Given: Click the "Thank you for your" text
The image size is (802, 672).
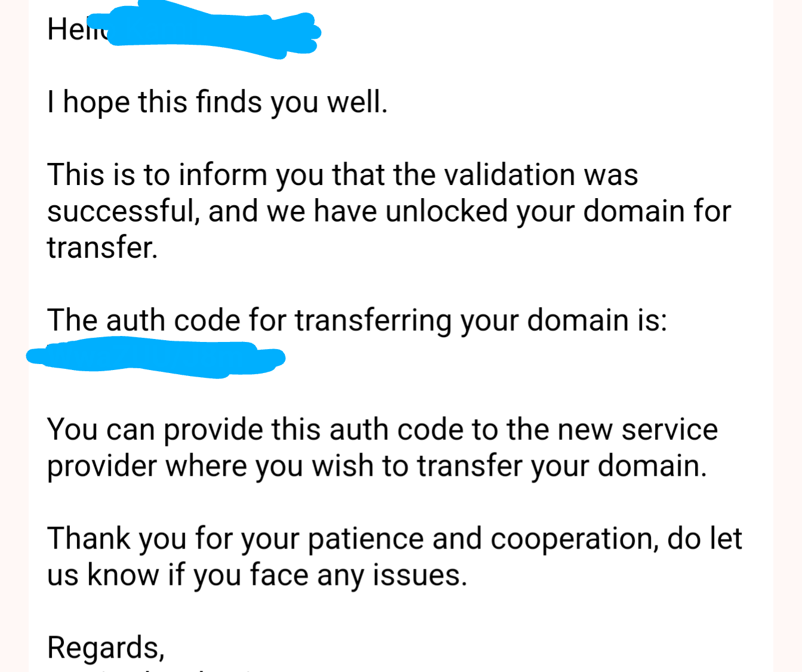Looking at the screenshot, I should [x=173, y=539].
